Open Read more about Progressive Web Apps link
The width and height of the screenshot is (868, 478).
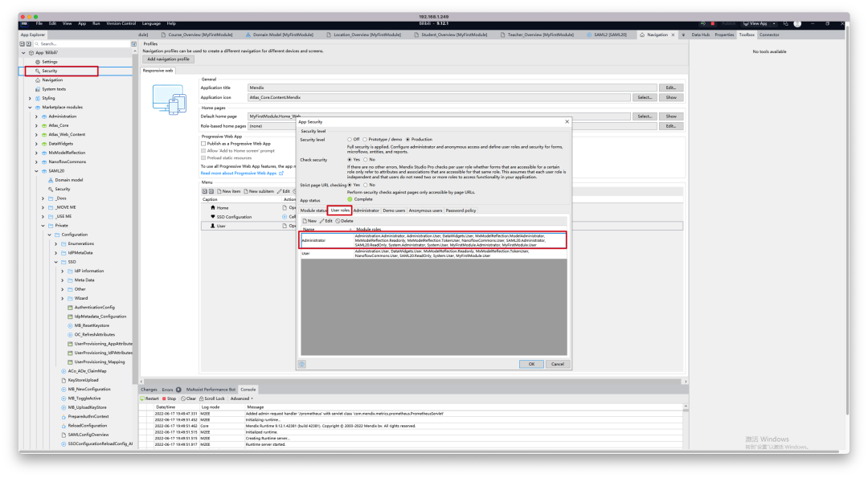click(242, 174)
